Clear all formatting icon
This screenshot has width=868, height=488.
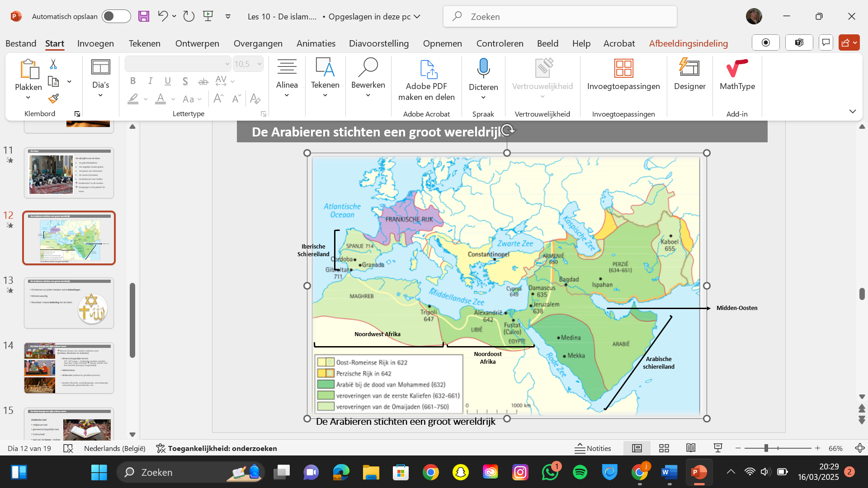[x=255, y=99]
